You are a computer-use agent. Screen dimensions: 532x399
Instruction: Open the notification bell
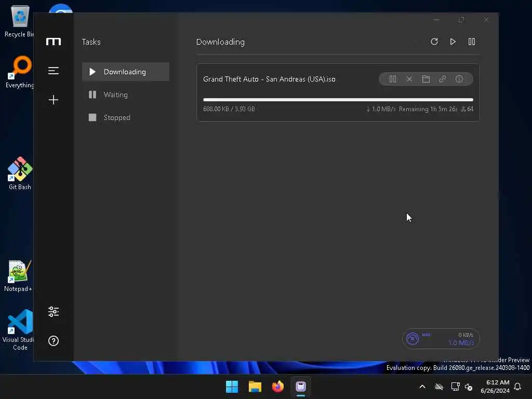(x=517, y=387)
